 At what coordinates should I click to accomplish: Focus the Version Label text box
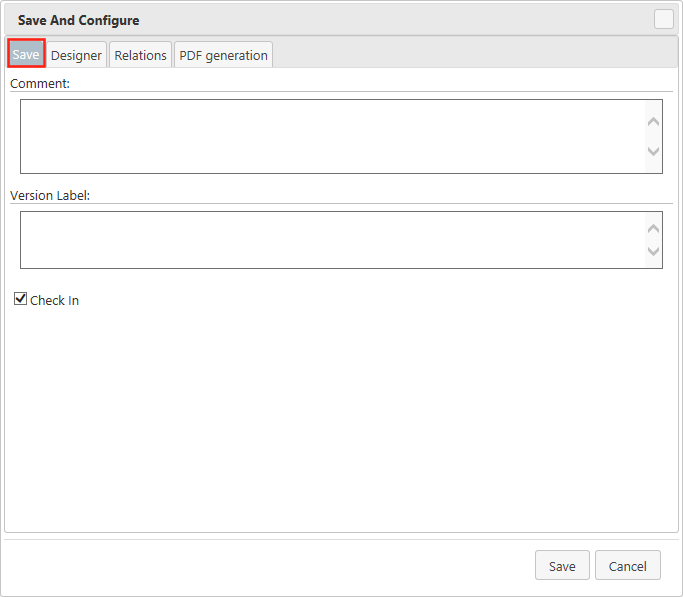[330, 239]
